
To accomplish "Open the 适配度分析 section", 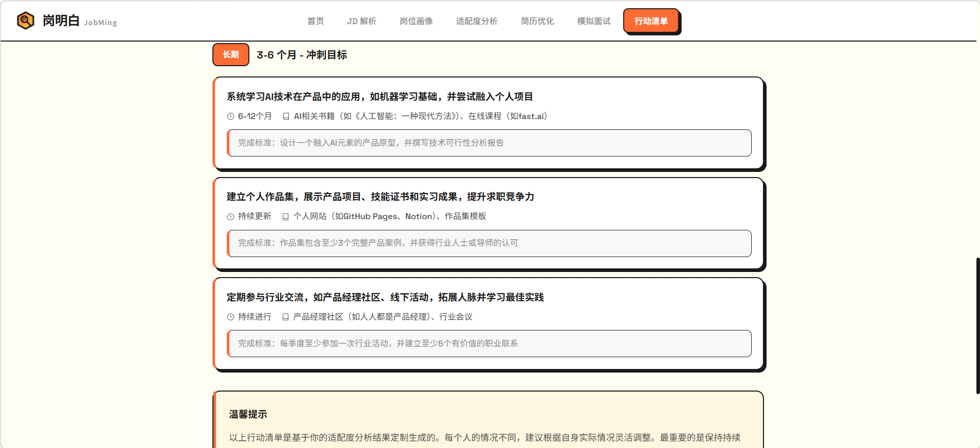I will pyautogui.click(x=477, y=21).
